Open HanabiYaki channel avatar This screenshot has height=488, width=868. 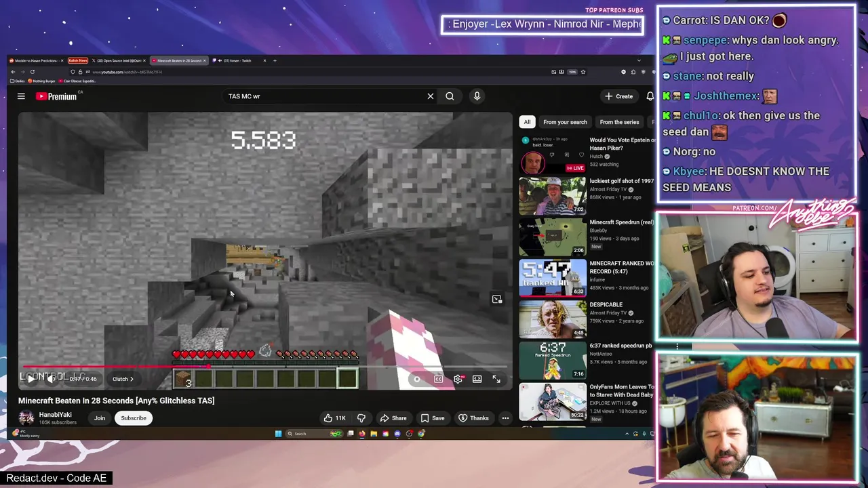click(26, 418)
